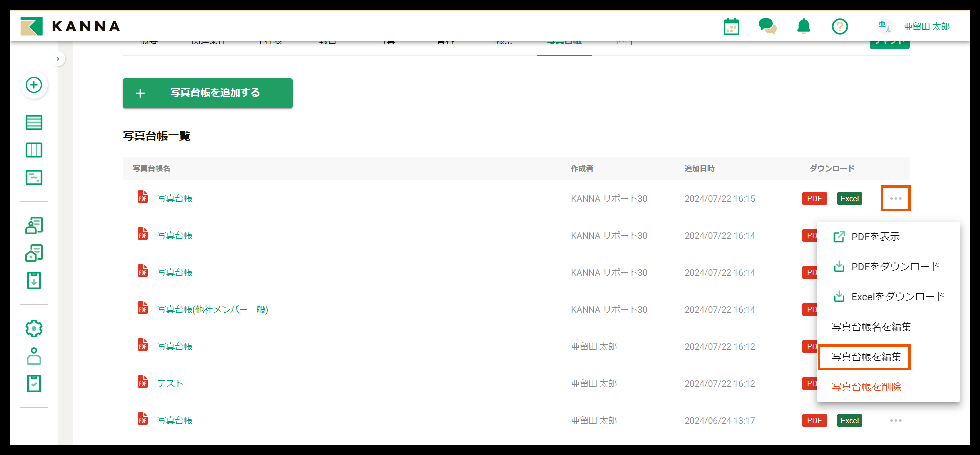Click the circular plus icon in sidebar
The width and height of the screenshot is (980, 455).
(x=34, y=85)
